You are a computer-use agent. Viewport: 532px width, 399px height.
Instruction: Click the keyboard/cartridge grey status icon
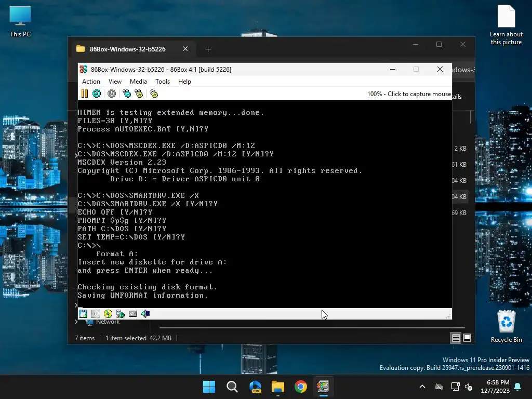point(133,314)
